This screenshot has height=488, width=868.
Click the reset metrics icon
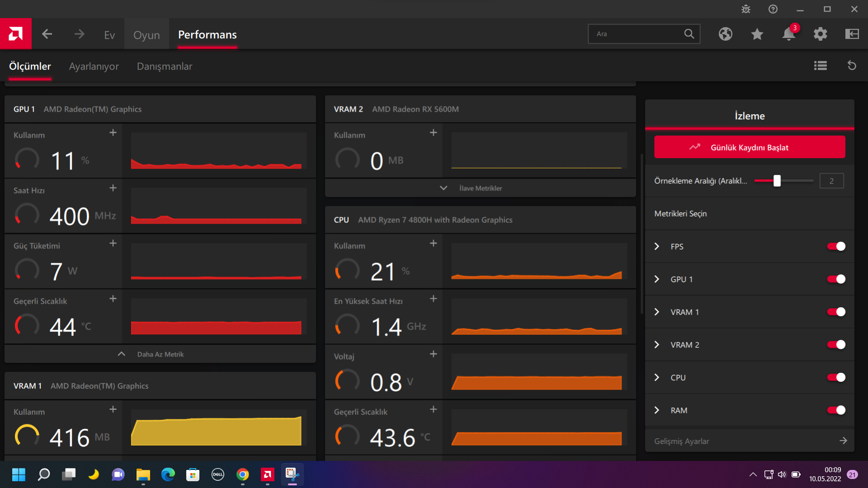tap(852, 66)
